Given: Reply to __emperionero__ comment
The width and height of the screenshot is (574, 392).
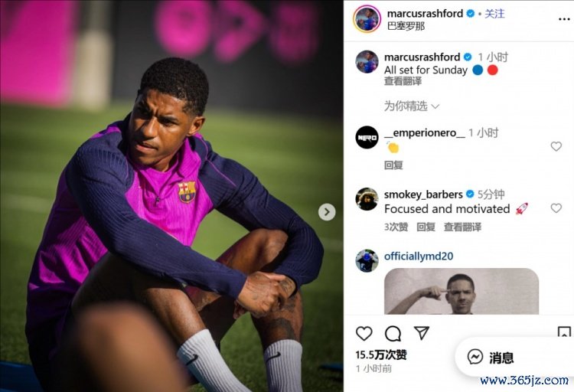Looking at the screenshot, I should point(393,165).
